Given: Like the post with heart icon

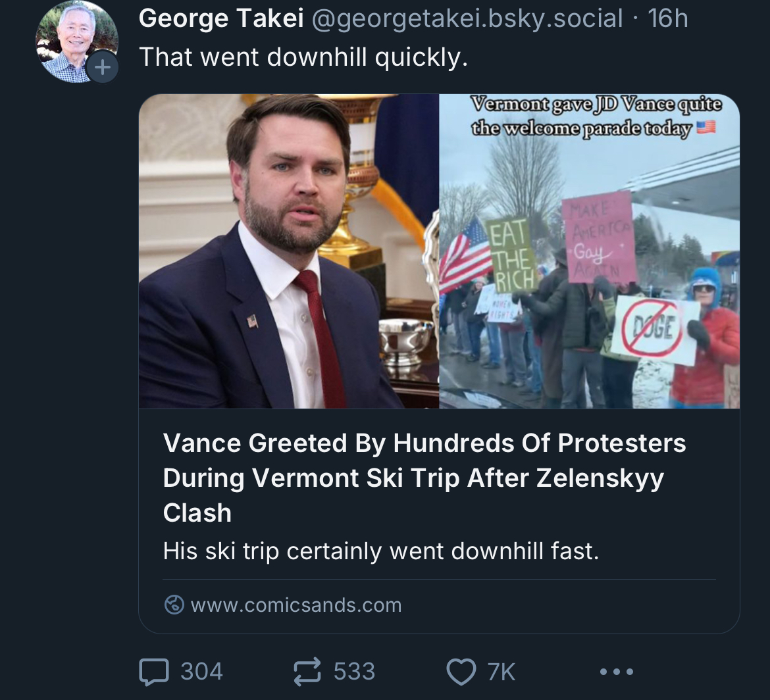Looking at the screenshot, I should pyautogui.click(x=461, y=672).
